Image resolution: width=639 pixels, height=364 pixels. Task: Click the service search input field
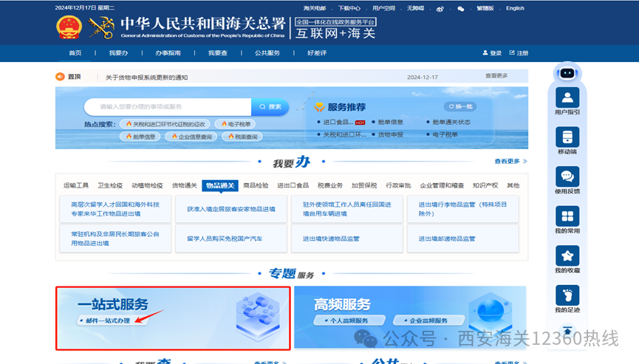[168, 106]
